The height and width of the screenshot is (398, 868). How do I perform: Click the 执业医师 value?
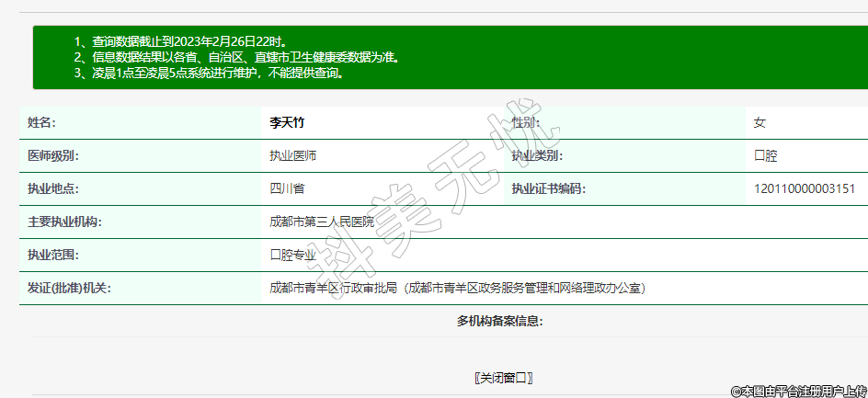[293, 155]
